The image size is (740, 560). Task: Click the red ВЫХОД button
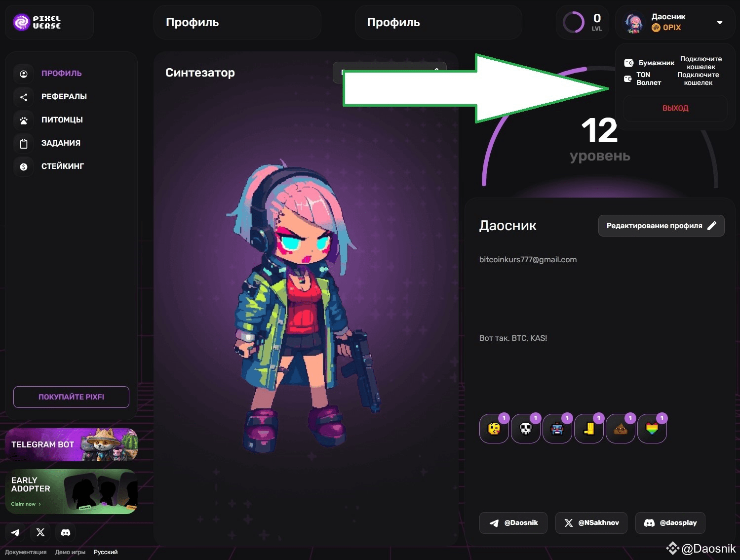tap(675, 108)
